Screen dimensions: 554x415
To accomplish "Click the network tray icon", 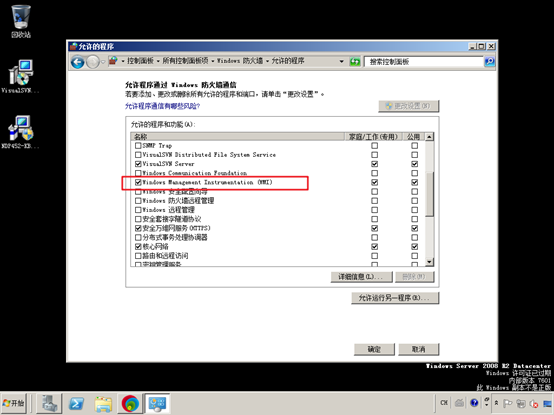I will click(521, 403).
